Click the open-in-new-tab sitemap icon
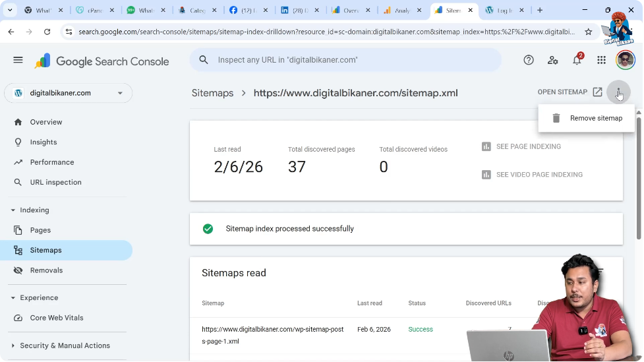 click(597, 92)
